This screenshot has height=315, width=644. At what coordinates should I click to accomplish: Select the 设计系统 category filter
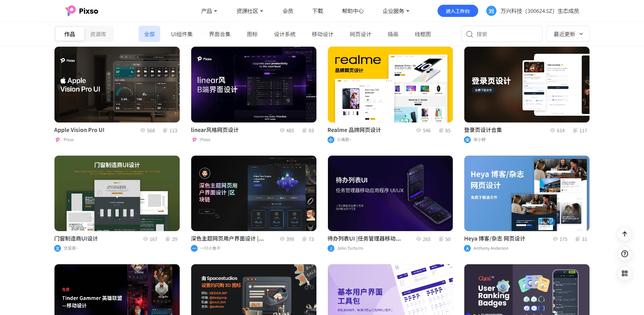click(x=285, y=34)
